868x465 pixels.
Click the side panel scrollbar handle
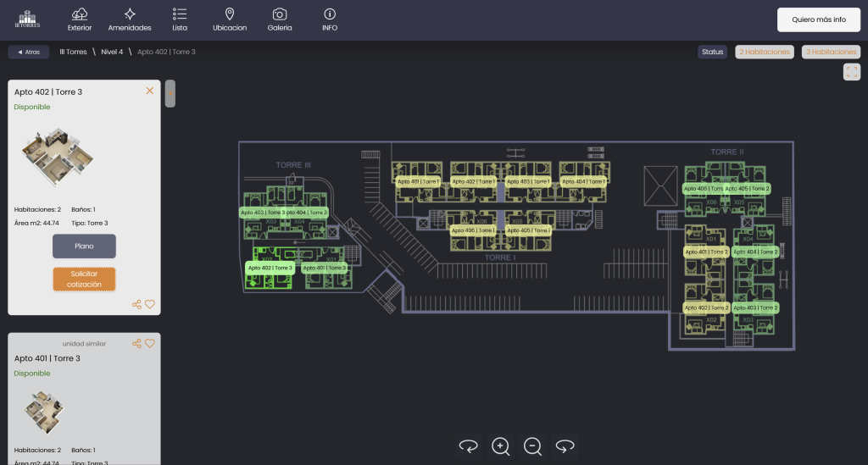[170, 93]
